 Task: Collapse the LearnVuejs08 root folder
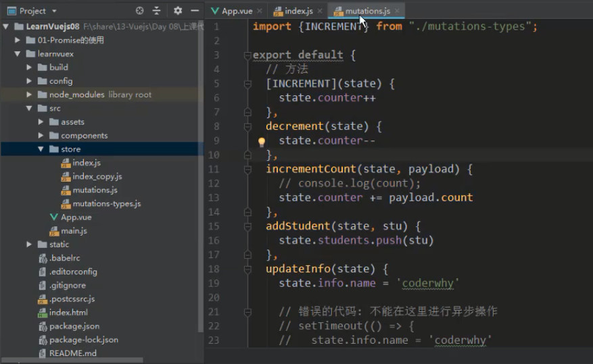(6, 26)
